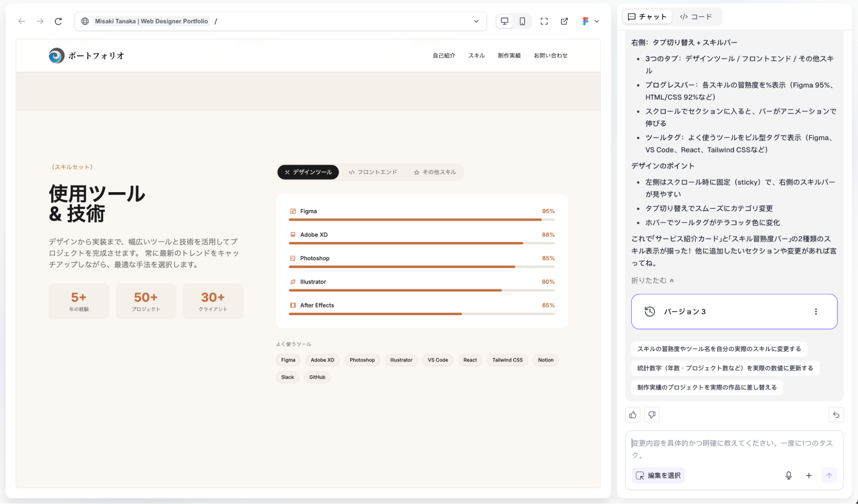Click the 5+ 年の経験 stat card
Image resolution: width=858 pixels, height=504 pixels.
pos(79,301)
